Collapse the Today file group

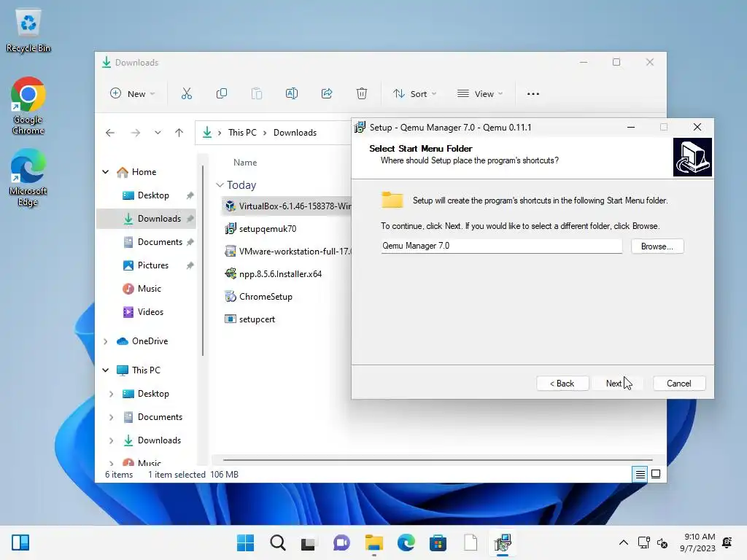click(220, 184)
